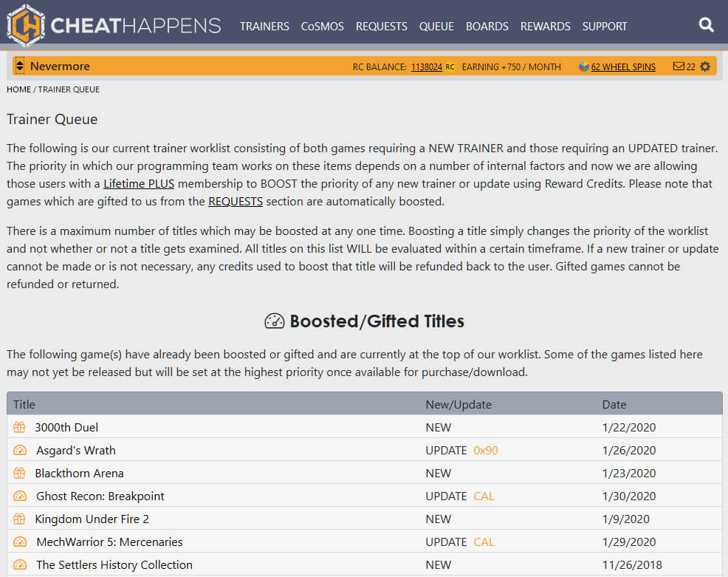
Task: Click the wheel spins colored icon
Action: coord(583,67)
